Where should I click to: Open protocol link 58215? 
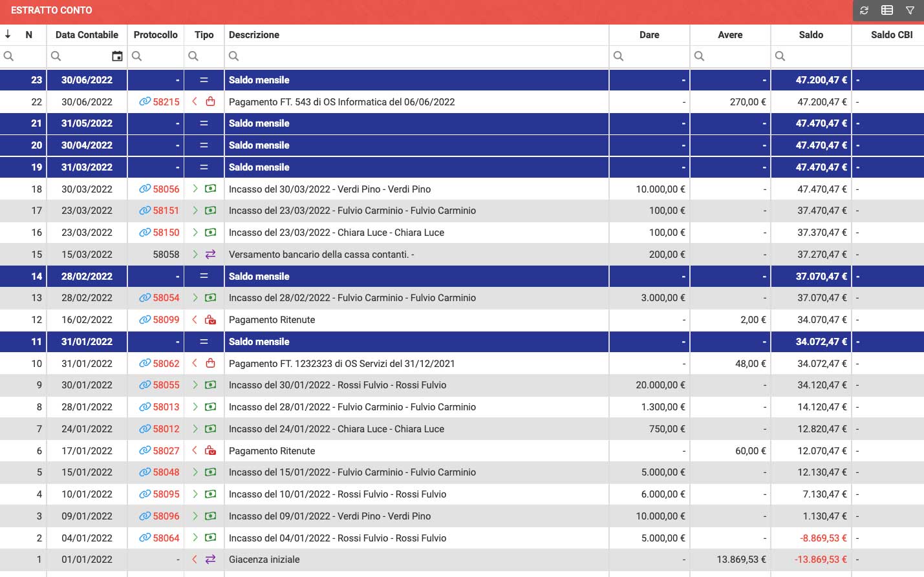point(166,101)
